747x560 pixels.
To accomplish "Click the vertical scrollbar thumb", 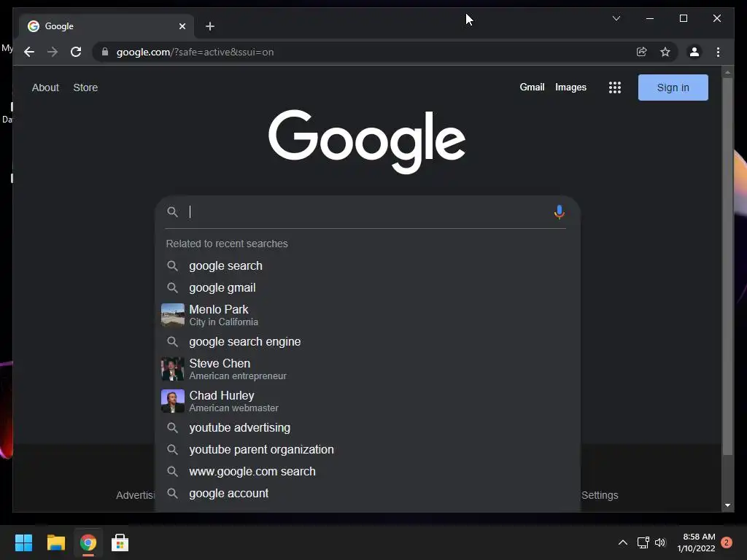I will 727,267.
